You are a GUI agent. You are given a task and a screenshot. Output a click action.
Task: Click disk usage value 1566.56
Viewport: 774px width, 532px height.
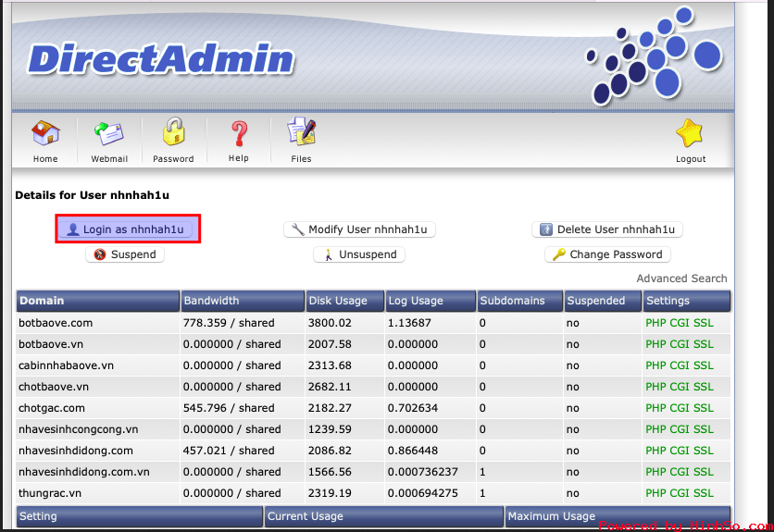(330, 472)
